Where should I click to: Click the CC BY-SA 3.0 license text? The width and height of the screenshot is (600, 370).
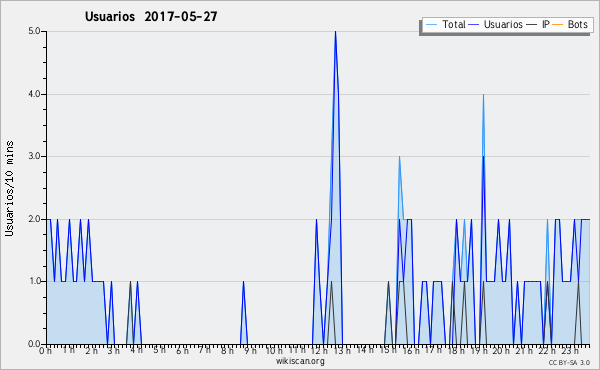(x=569, y=362)
